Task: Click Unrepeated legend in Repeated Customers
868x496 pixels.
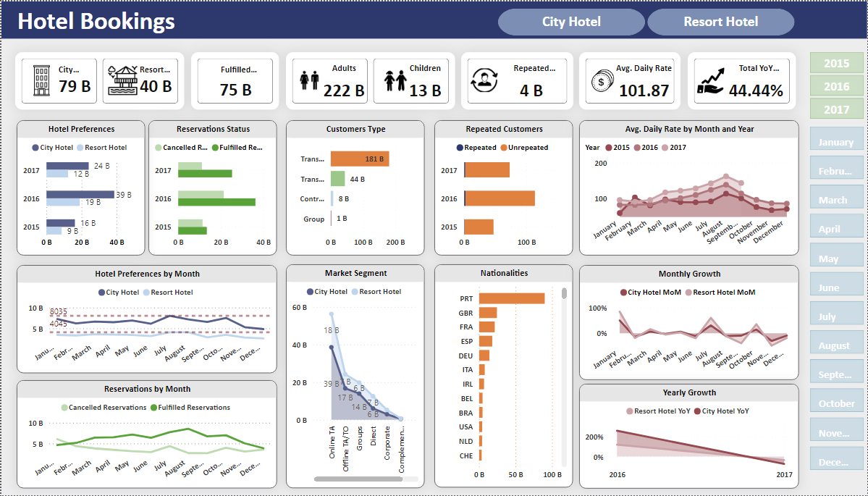Action: click(524, 147)
